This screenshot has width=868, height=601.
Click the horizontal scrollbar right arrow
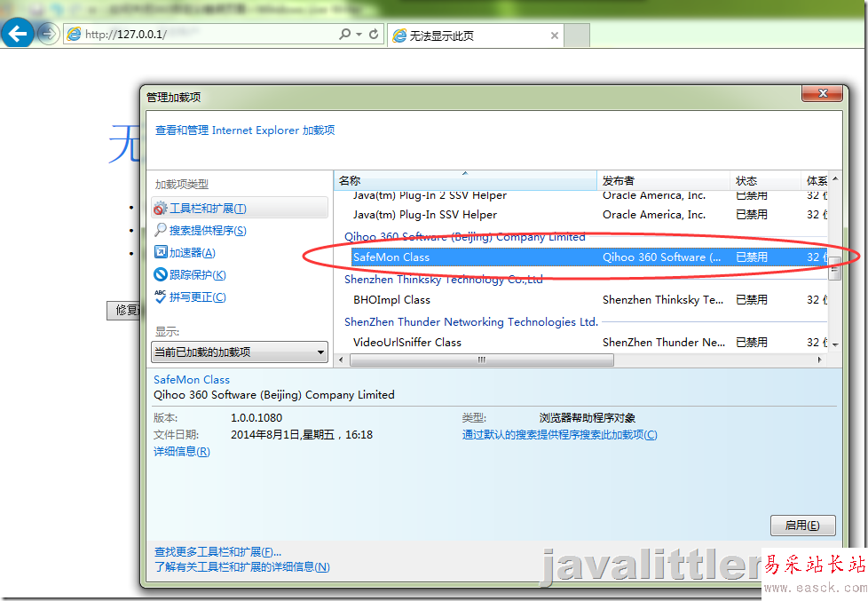819,360
